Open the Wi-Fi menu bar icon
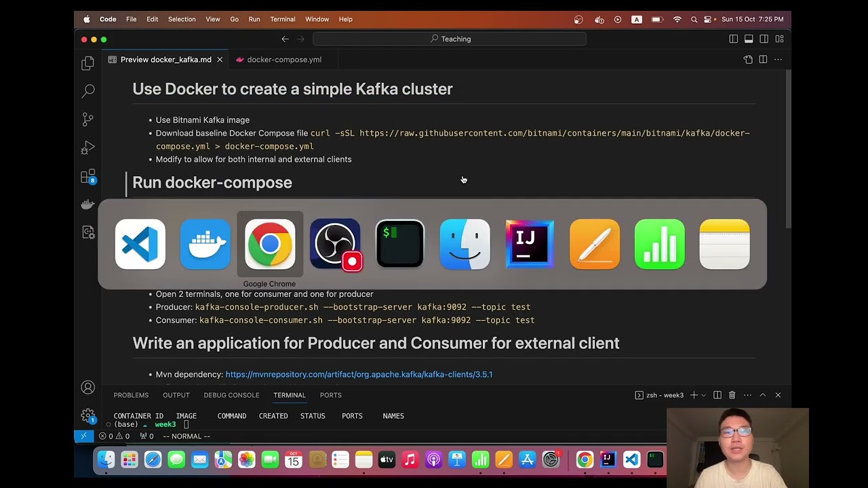The height and width of the screenshot is (488, 868). [x=677, y=20]
